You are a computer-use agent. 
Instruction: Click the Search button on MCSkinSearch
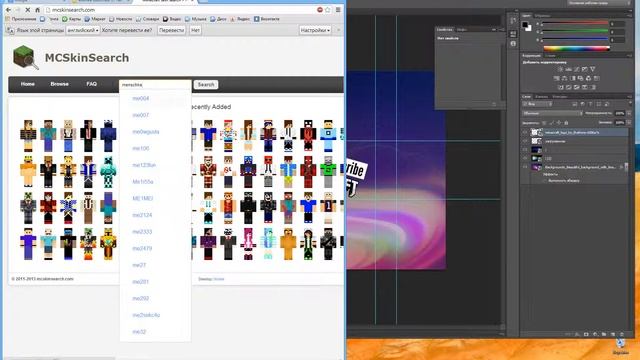click(x=206, y=84)
